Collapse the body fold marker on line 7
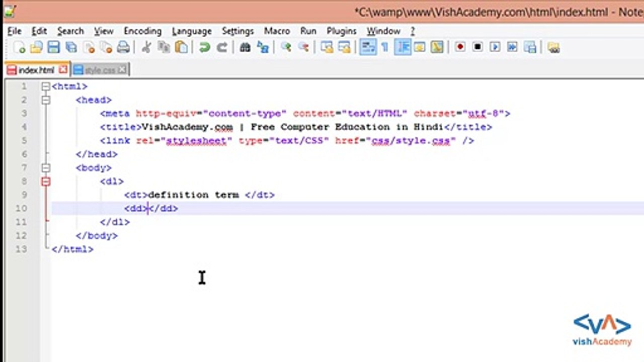Image resolution: width=644 pixels, height=362 pixels. pos(46,168)
